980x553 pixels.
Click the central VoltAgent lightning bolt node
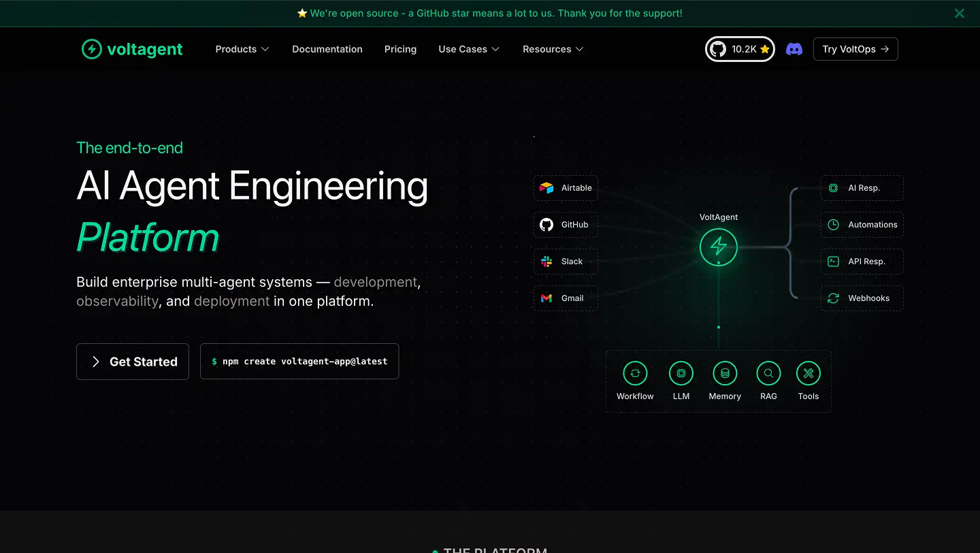pyautogui.click(x=719, y=247)
